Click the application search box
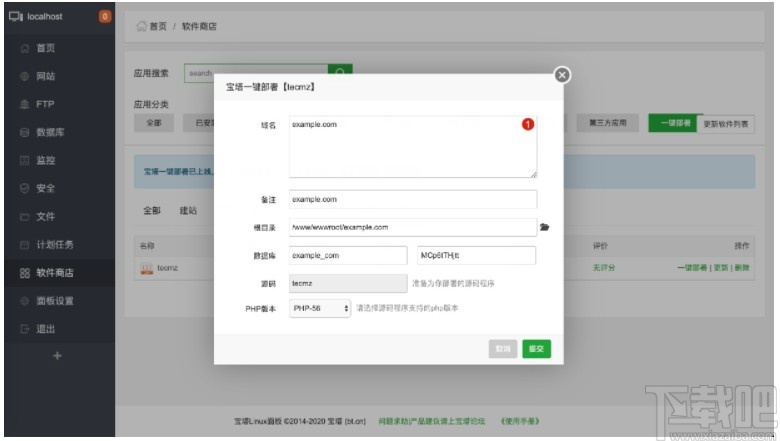This screenshot has height=441, width=780. pos(256,73)
